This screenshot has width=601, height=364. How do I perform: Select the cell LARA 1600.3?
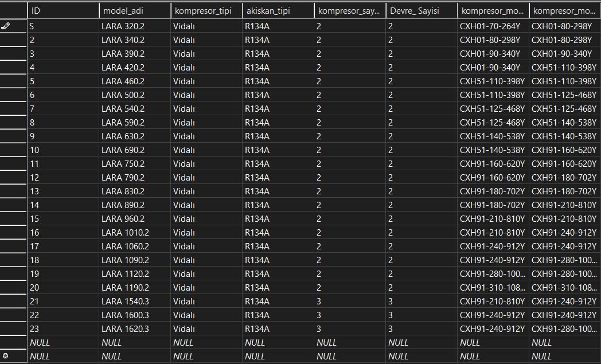(135, 315)
